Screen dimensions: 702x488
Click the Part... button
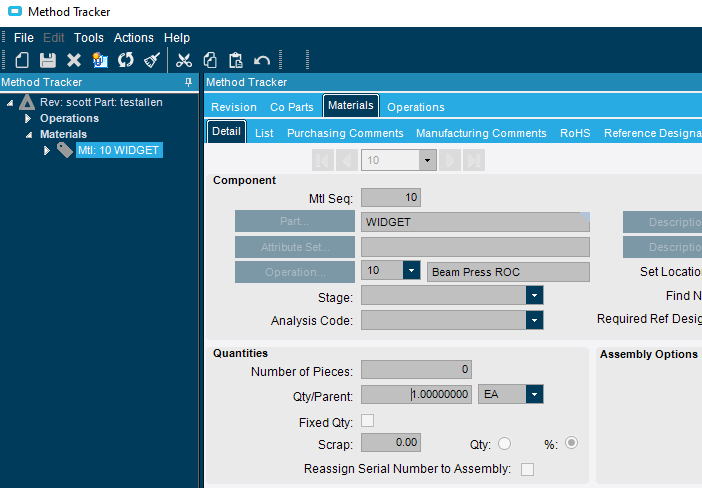295,221
